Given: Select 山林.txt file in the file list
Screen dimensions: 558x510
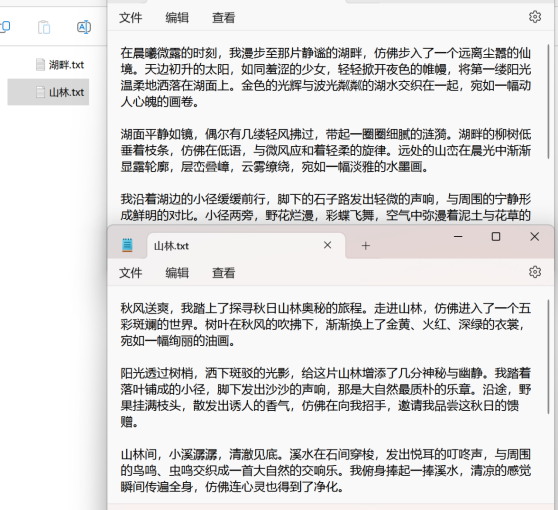Looking at the screenshot, I should tap(48, 92).
